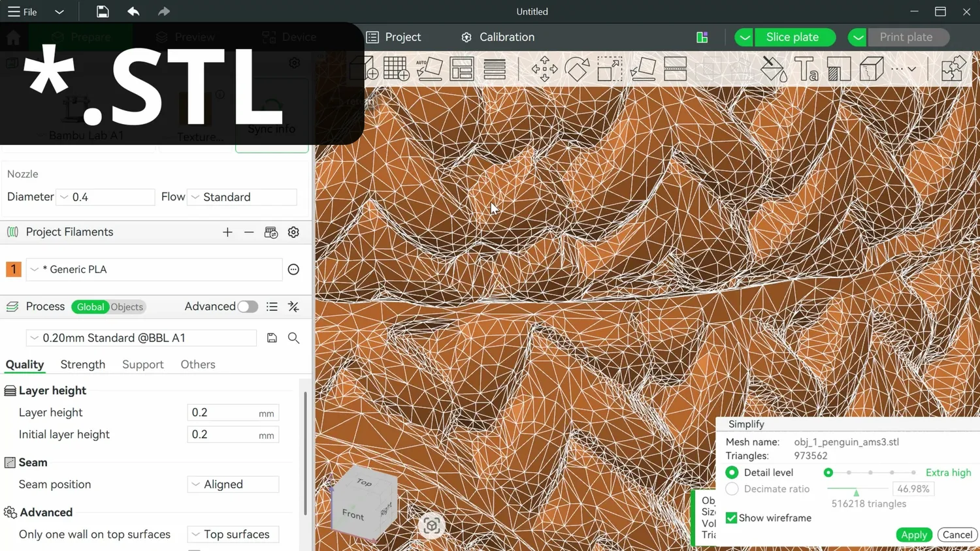
Task: Select the Decimate ratio radio button
Action: pyautogui.click(x=732, y=489)
